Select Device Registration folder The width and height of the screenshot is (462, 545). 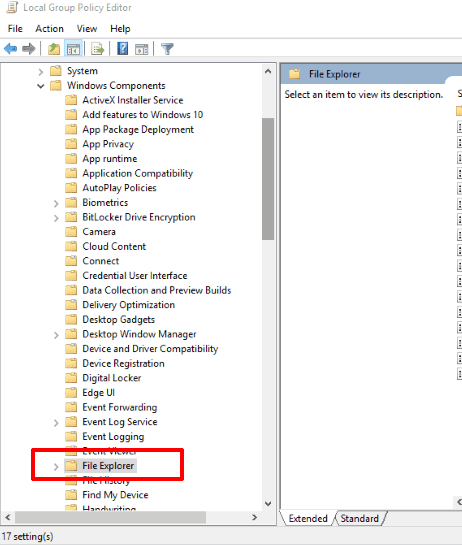click(123, 363)
